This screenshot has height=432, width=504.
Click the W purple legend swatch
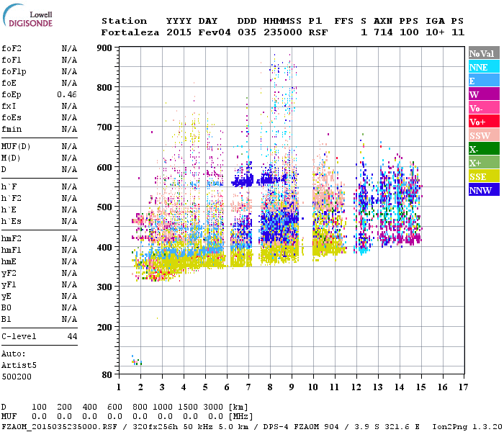484,94
